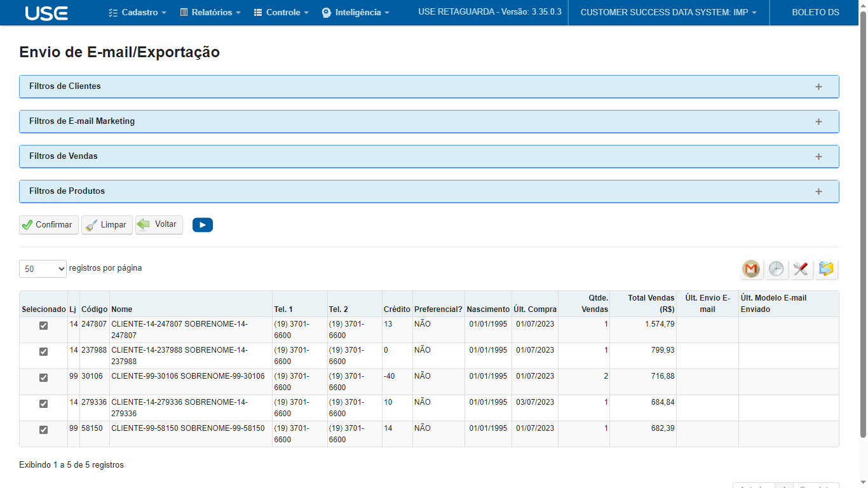This screenshot has width=868, height=488.
Task: Click the BOLETO DS user menu
Action: click(815, 13)
